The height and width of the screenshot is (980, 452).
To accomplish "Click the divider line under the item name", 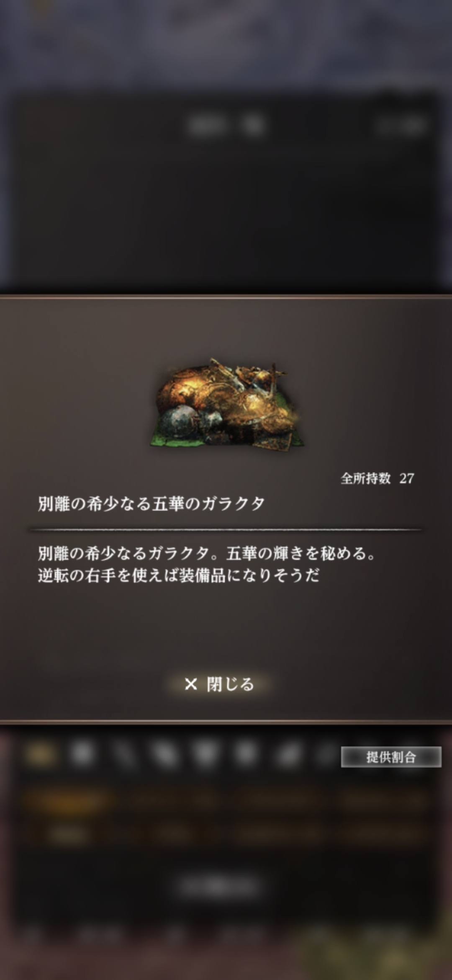I will point(226,530).
